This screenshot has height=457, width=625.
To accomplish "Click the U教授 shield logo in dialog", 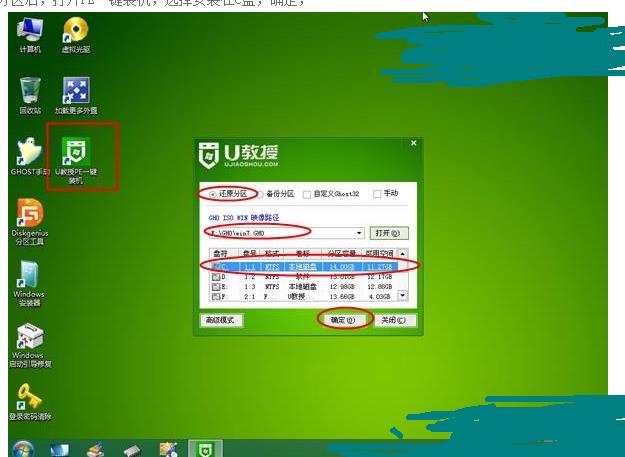I will [x=208, y=155].
